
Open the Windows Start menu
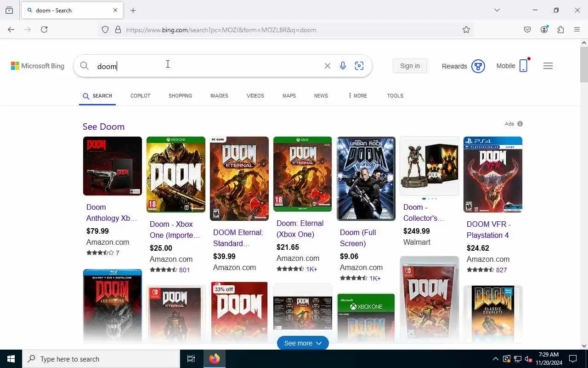pos(11,359)
